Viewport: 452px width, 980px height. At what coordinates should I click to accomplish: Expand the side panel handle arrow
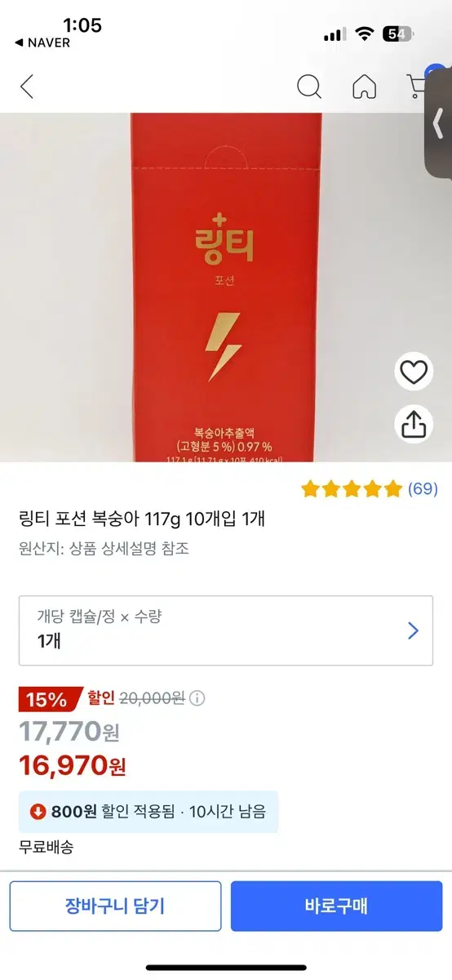439,123
